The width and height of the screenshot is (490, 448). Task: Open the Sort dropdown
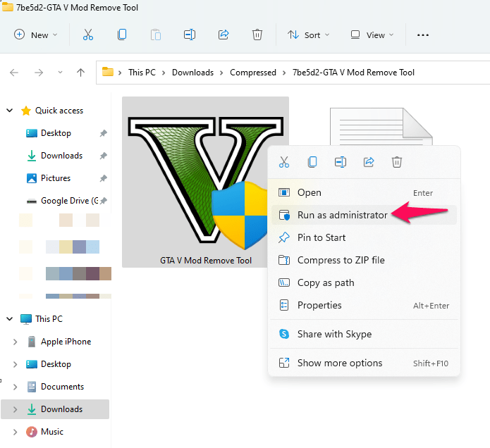308,35
